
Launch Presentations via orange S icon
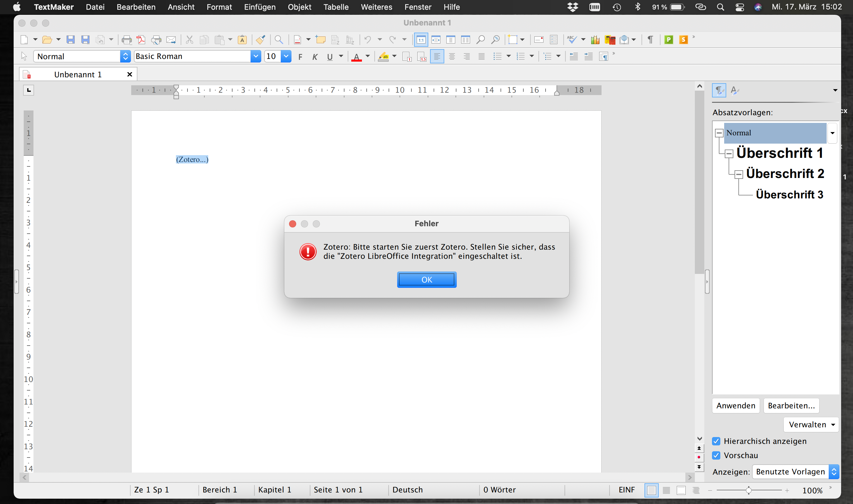[684, 40]
